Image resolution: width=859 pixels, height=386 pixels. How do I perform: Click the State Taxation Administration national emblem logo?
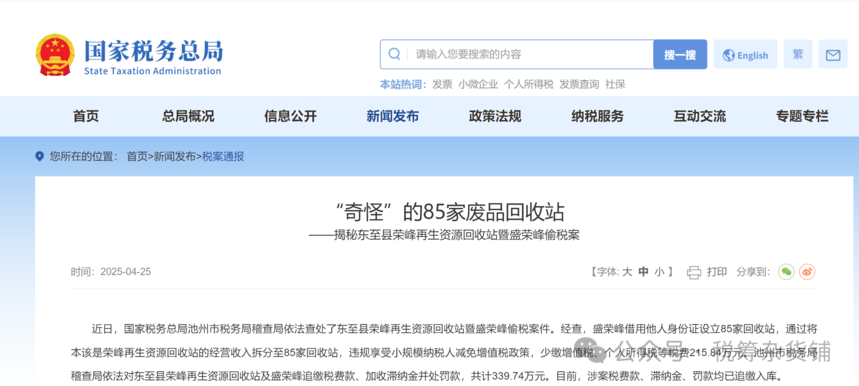(x=55, y=55)
